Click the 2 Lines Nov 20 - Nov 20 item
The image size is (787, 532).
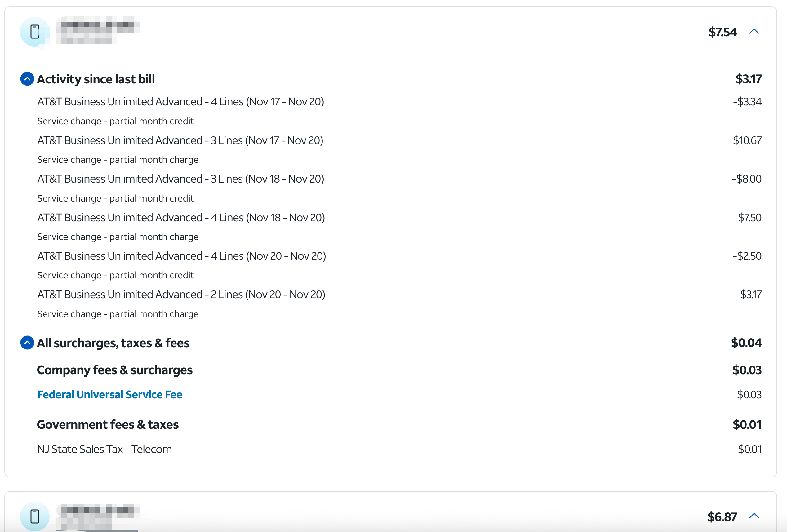(181, 295)
